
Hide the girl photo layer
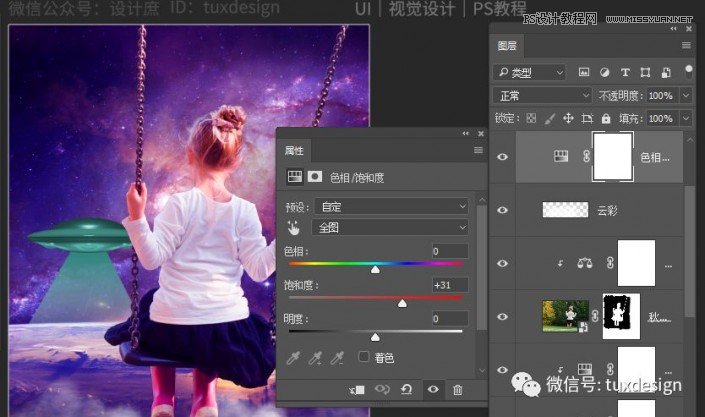503,317
